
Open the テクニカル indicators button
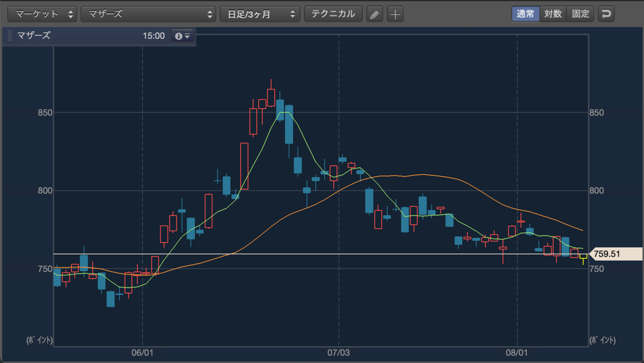[333, 14]
